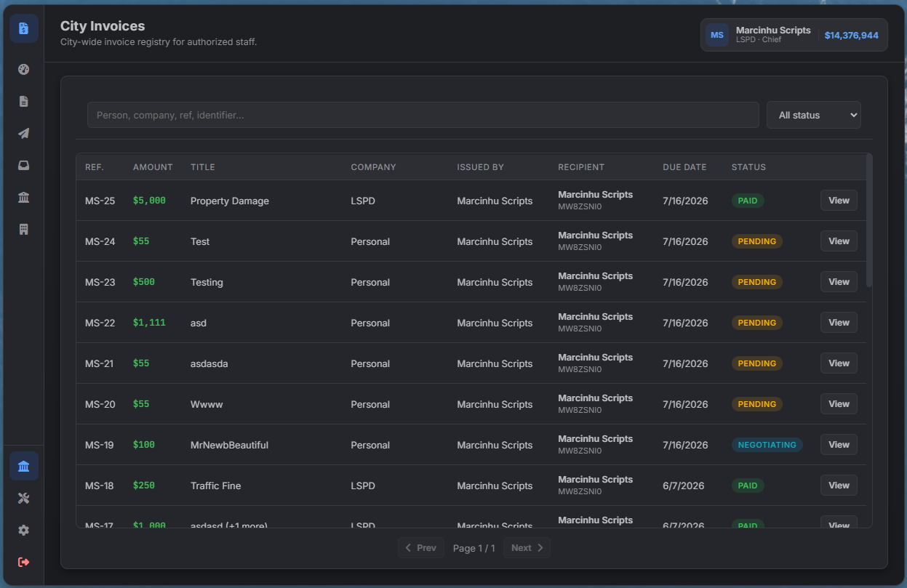The height and width of the screenshot is (588, 907).
Task: Open the settings gear icon
Action: pos(24,531)
